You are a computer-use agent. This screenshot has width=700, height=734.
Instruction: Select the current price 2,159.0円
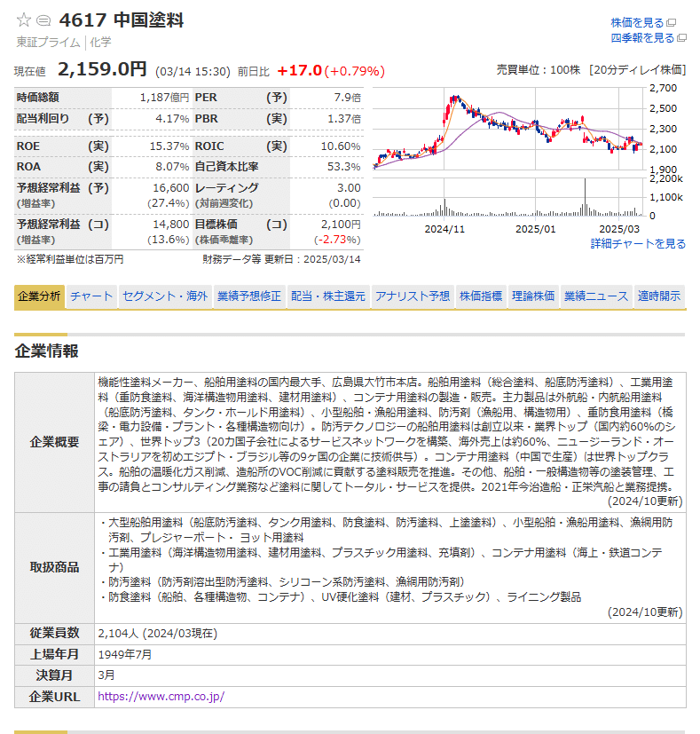(x=102, y=69)
